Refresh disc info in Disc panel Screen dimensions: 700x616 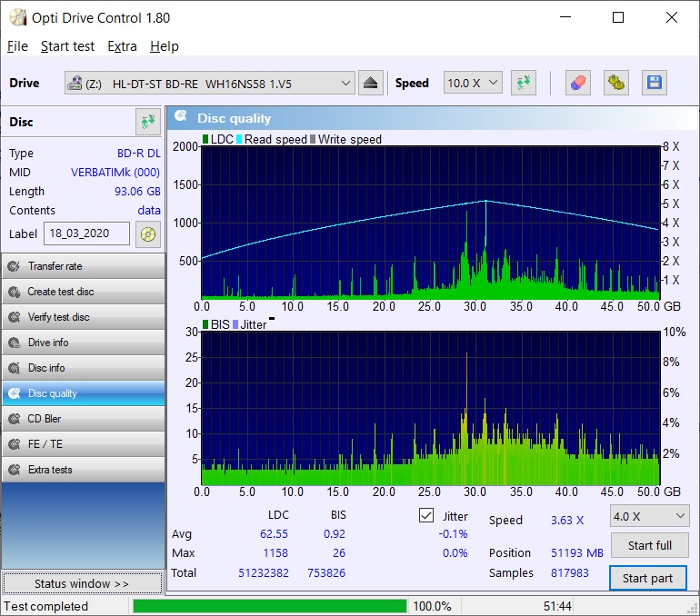(147, 122)
